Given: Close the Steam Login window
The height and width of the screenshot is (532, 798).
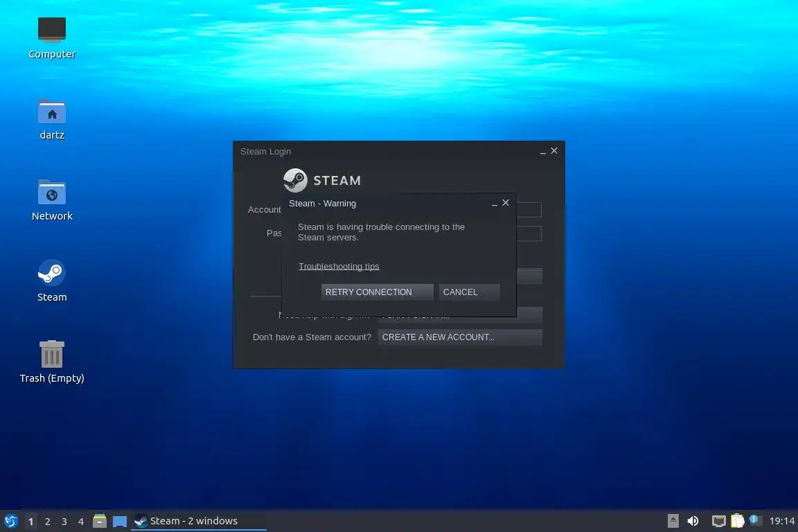Looking at the screenshot, I should [x=554, y=151].
